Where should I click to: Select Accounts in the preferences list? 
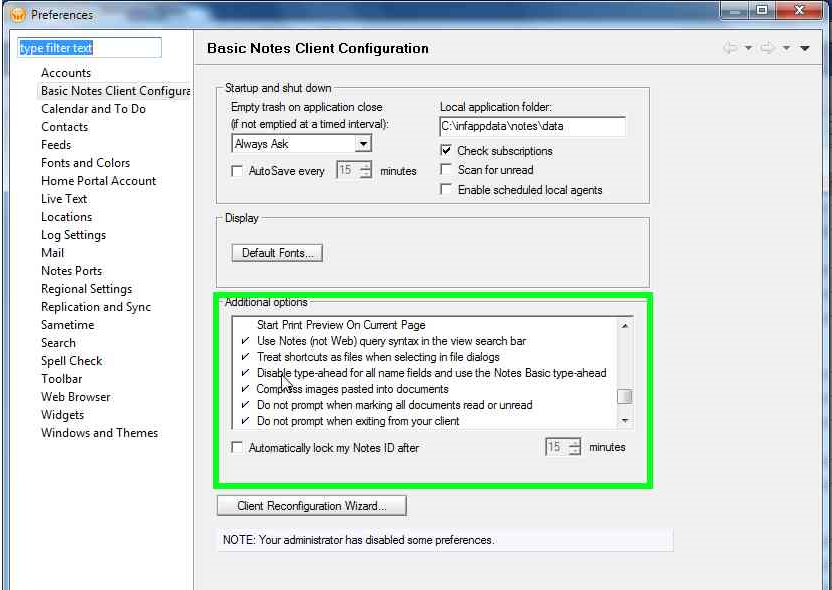click(x=66, y=73)
